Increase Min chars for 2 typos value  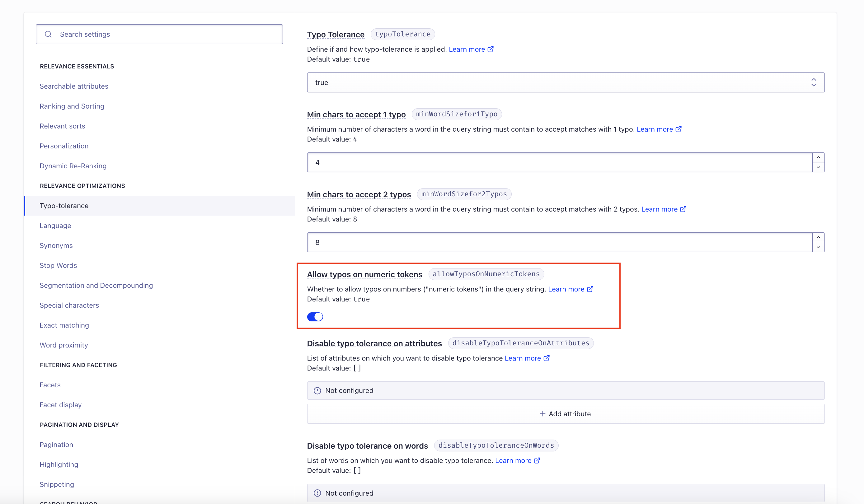pos(818,237)
